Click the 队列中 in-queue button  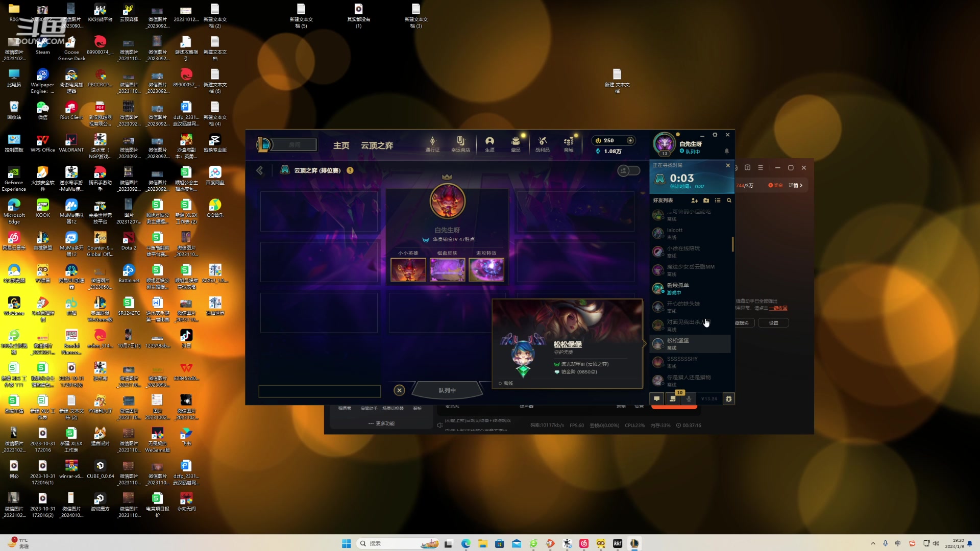(447, 390)
